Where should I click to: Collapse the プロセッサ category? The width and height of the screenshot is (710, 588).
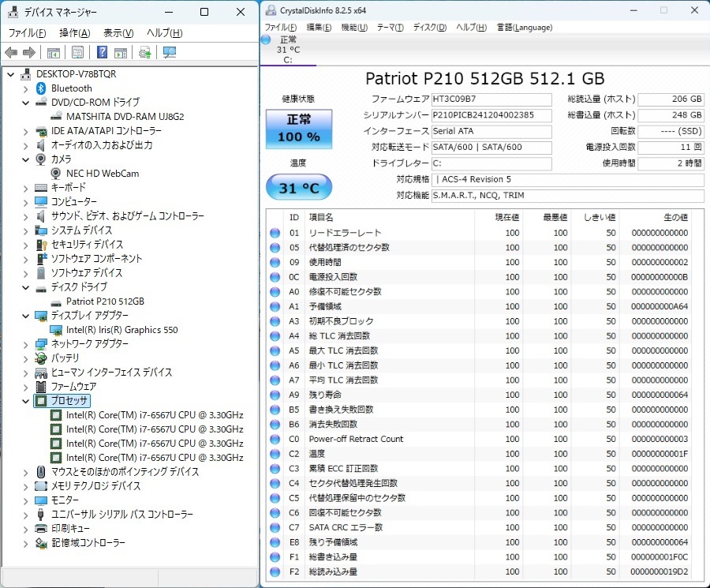(26, 401)
